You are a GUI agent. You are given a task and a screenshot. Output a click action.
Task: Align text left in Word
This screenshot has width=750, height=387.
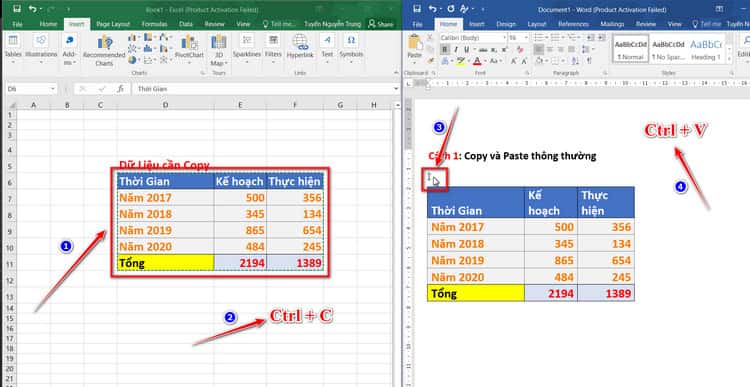point(539,49)
